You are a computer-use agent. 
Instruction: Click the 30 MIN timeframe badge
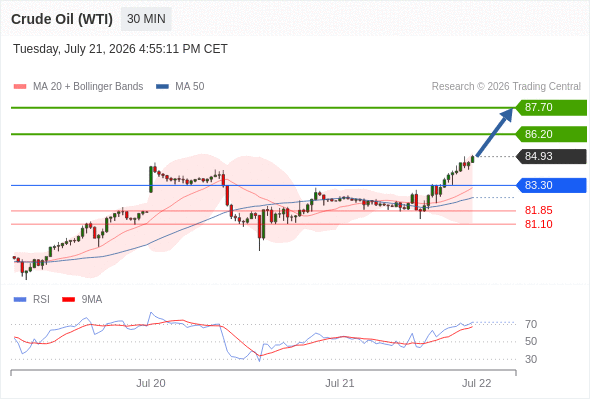[146, 19]
